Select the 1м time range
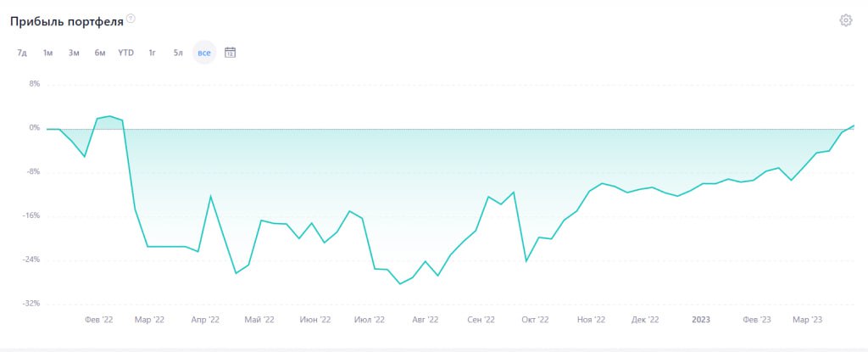The width and height of the screenshot is (868, 352). [48, 53]
